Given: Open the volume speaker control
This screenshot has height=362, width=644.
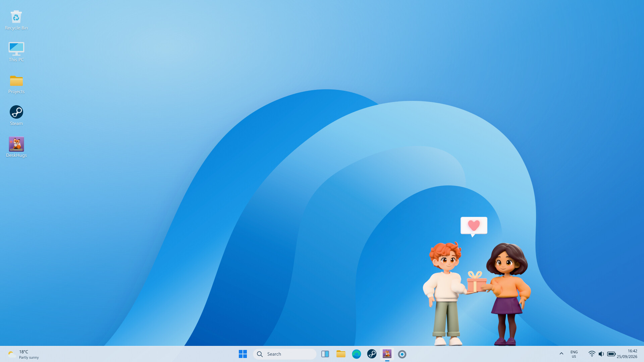Looking at the screenshot, I should [x=601, y=354].
